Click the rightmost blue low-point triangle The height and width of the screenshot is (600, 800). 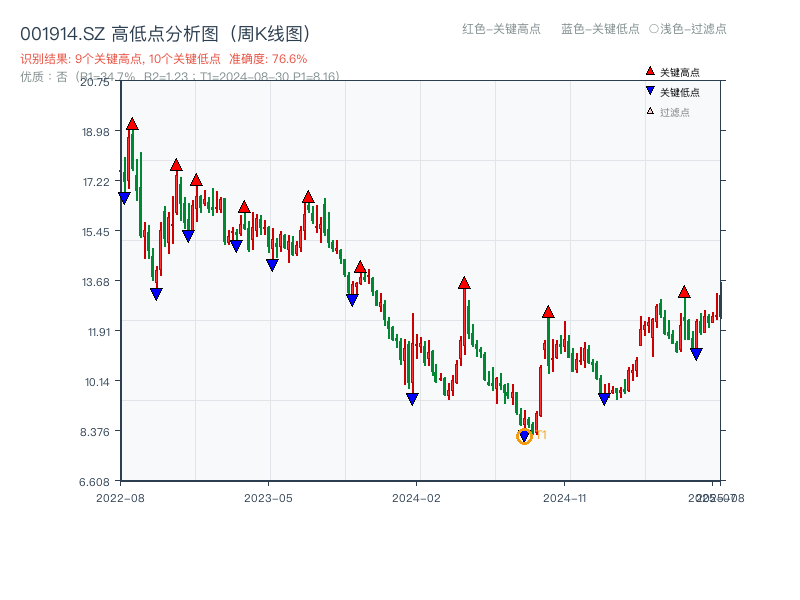coord(696,354)
